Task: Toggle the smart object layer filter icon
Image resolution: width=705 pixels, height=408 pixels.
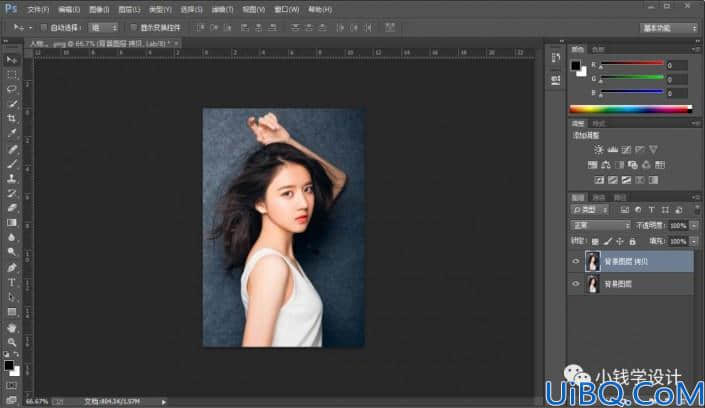Action: [x=679, y=210]
